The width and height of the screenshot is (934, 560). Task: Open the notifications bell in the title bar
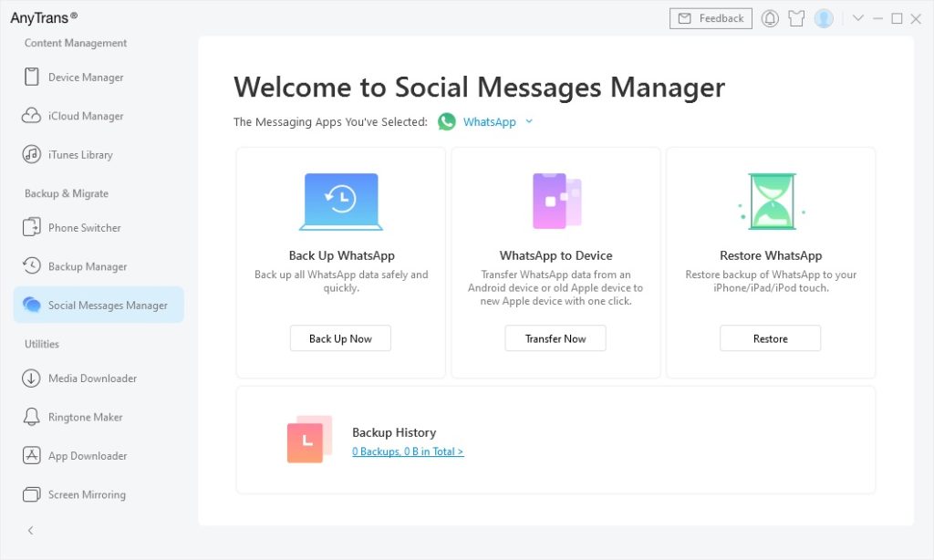tap(770, 18)
